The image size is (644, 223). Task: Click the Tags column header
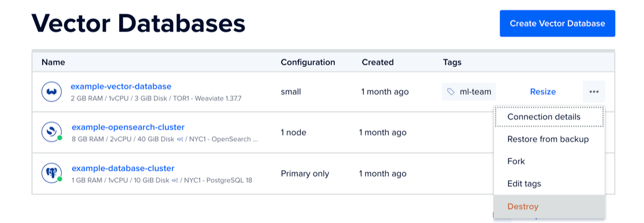tap(452, 62)
